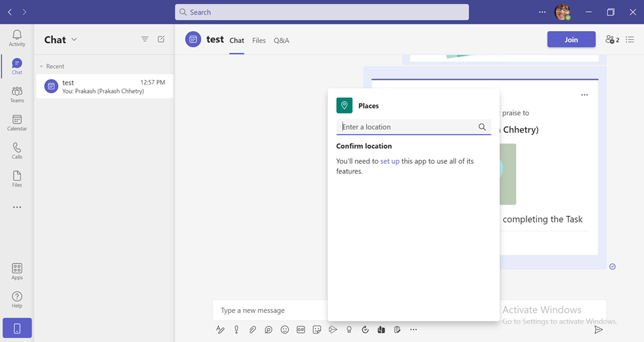The height and width of the screenshot is (342, 644).
Task: Open the Loop components icon
Action: [x=269, y=329]
